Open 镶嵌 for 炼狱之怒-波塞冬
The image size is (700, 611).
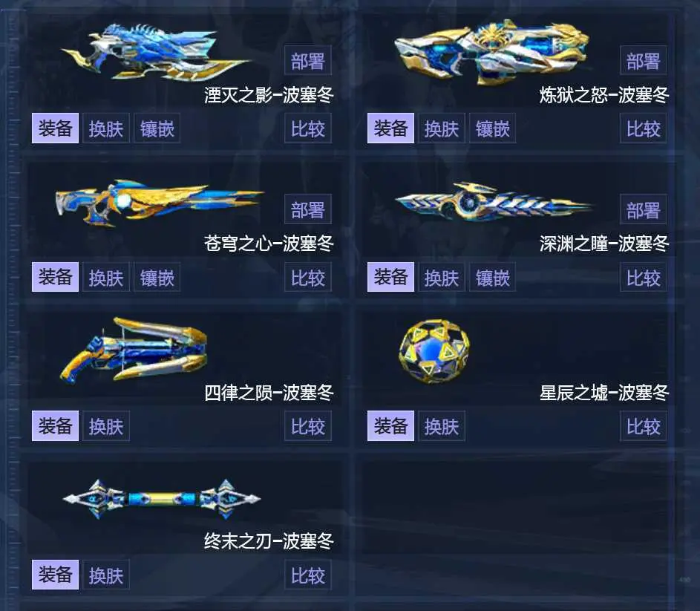point(493,128)
